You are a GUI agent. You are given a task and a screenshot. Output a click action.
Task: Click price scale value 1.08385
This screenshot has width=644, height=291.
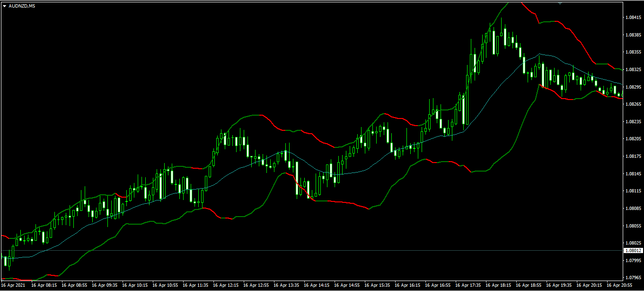[633, 35]
